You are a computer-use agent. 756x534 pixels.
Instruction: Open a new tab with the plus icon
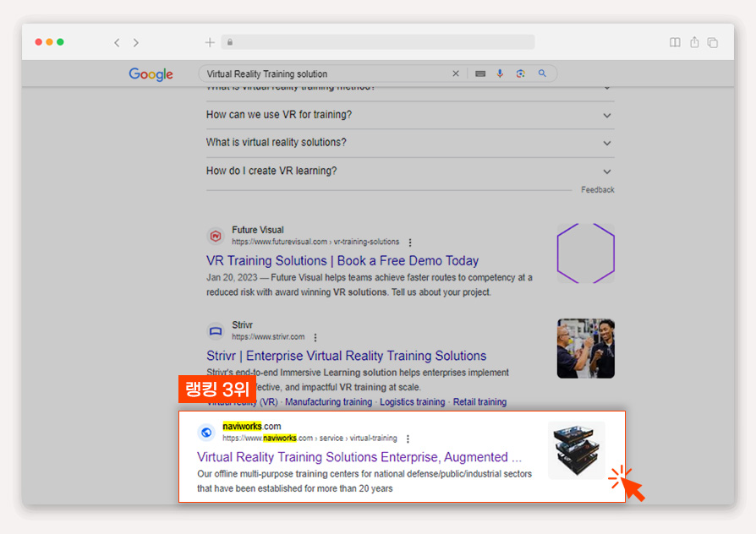pyautogui.click(x=210, y=42)
